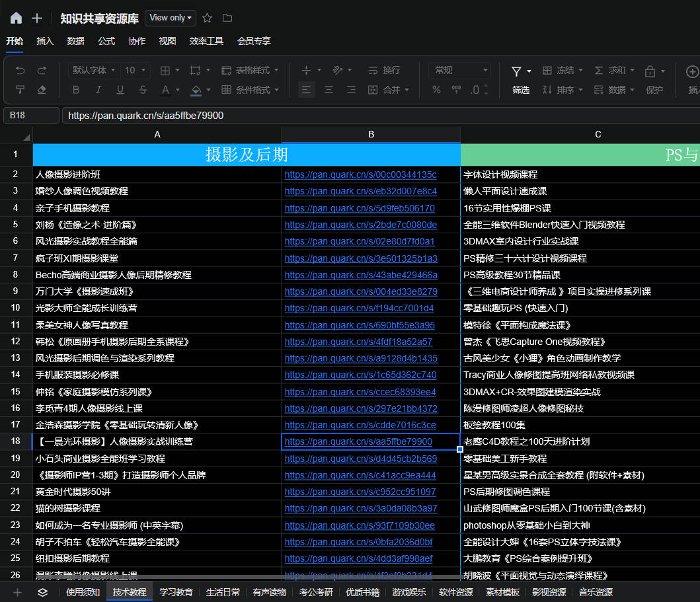Viewport: 700px width, 602px height.
Task: Open the all-sheets list layers icon
Action: pos(42,592)
